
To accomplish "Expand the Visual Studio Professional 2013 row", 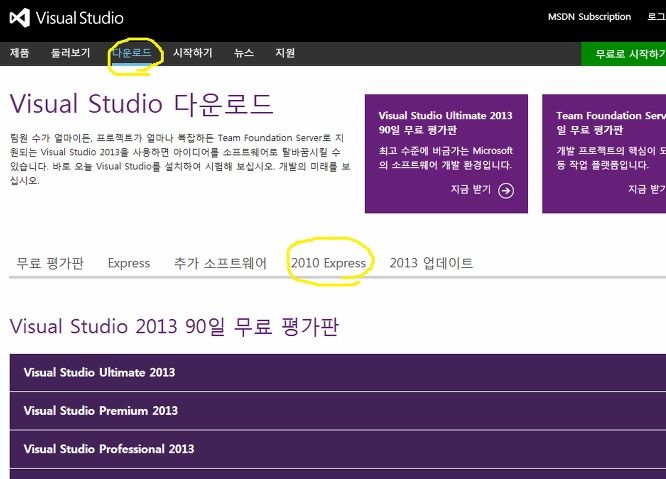I will (x=338, y=449).
